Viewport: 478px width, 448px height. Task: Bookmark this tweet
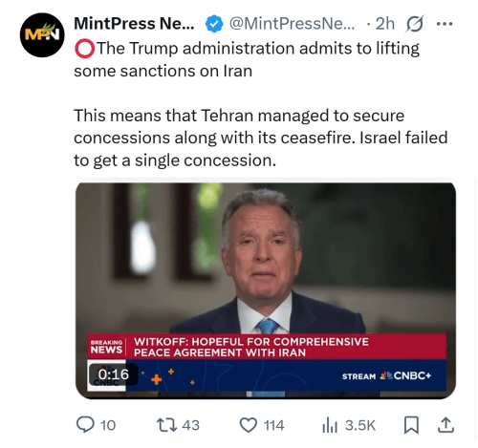[x=411, y=425]
